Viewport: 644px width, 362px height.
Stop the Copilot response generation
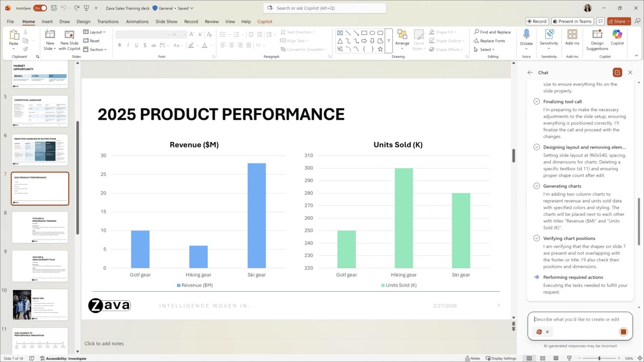[x=623, y=332]
